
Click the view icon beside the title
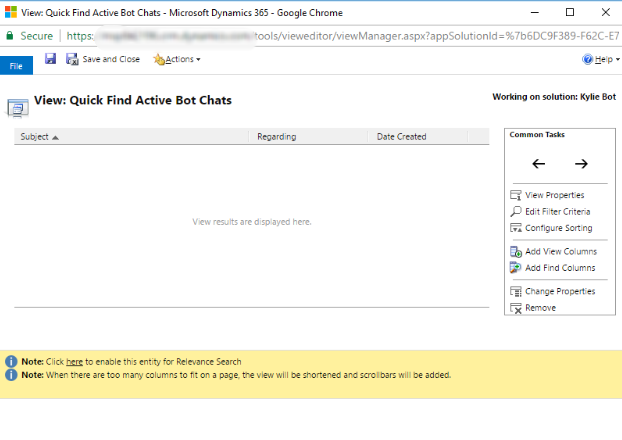(x=18, y=108)
